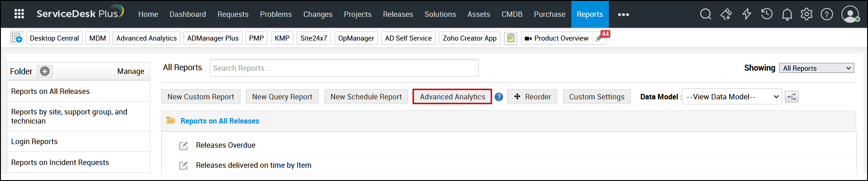Click the Advanced Analytics help icon

pyautogui.click(x=499, y=97)
